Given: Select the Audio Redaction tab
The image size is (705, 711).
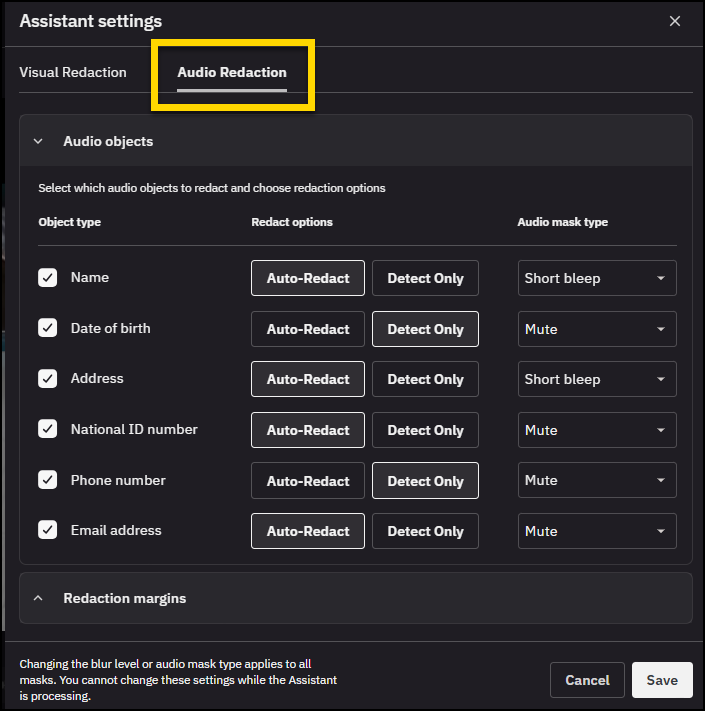Looking at the screenshot, I should point(232,72).
